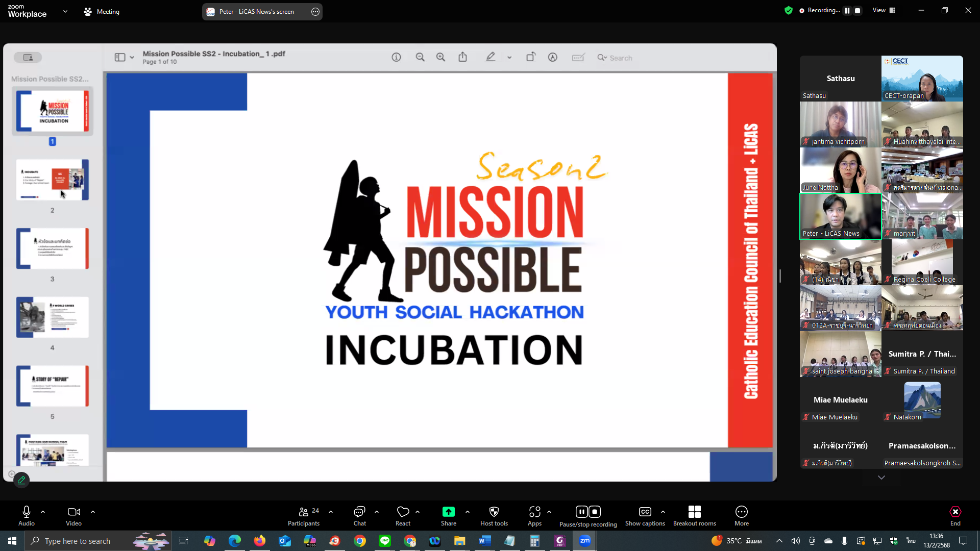Toggle the Video camera
Viewport: 980px width, 551px height.
[x=73, y=512]
